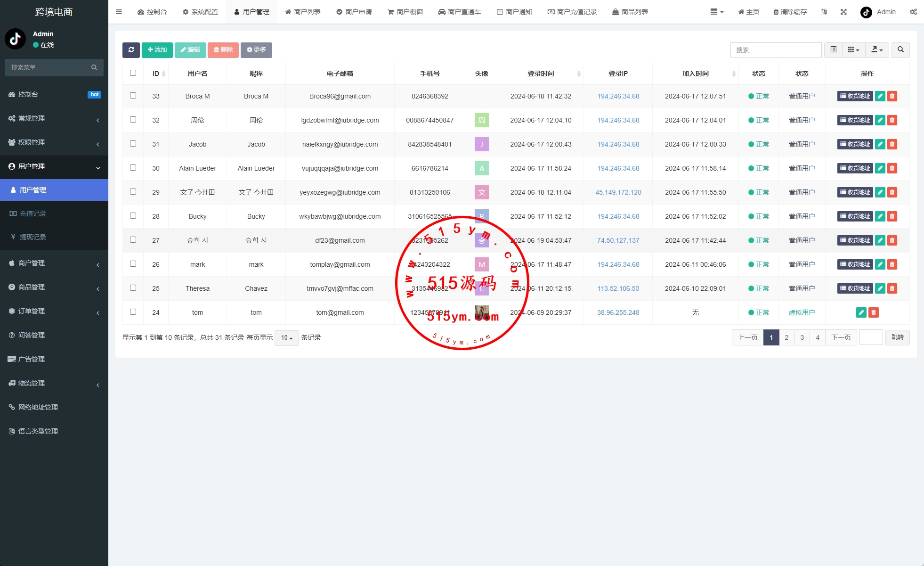Select the checkbox for user ID 30

coord(133,168)
